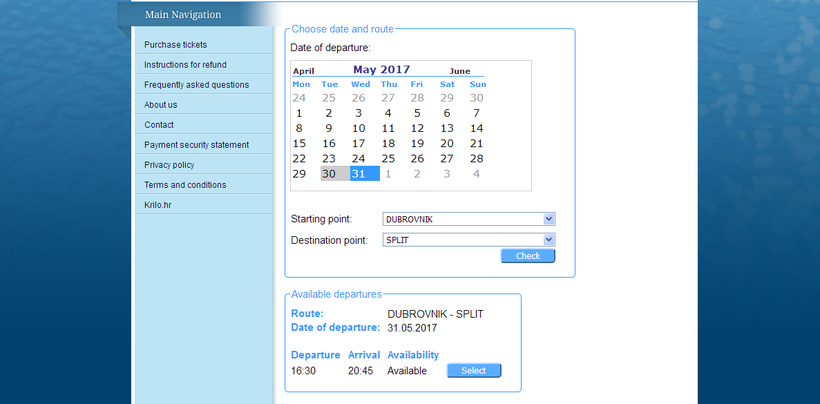The height and width of the screenshot is (404, 820).
Task: Select the 16:30 departure
Action: pyautogui.click(x=474, y=371)
